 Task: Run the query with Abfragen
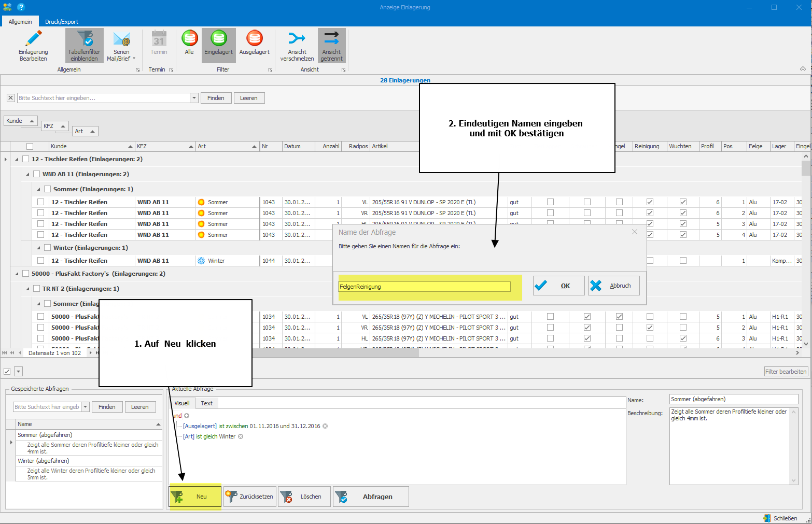[x=371, y=497]
